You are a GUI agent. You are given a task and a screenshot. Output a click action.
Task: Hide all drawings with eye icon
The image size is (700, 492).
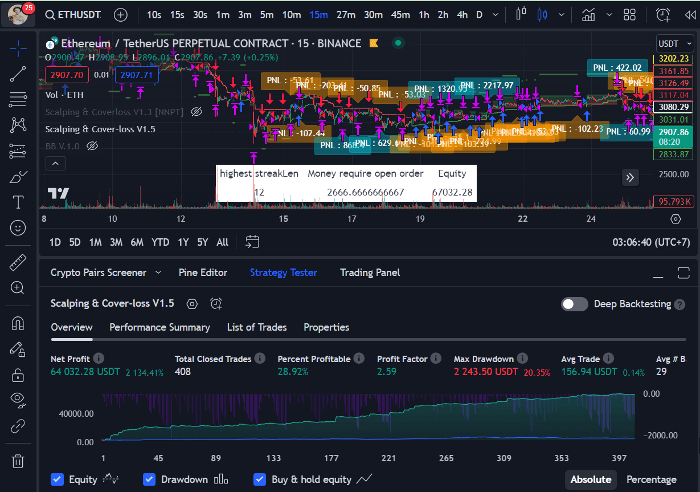click(x=18, y=400)
